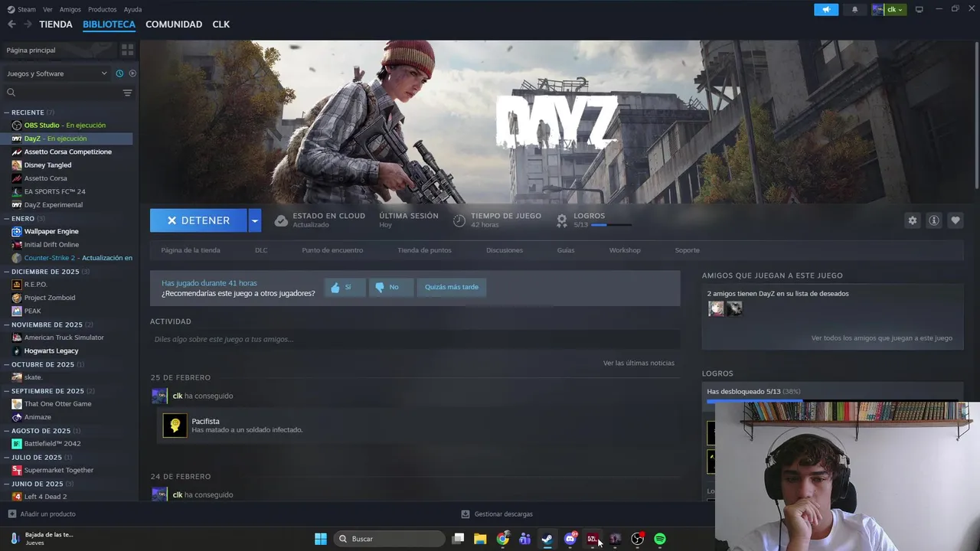The height and width of the screenshot is (551, 980).
Task: Open the notifications bell
Action: (855, 9)
